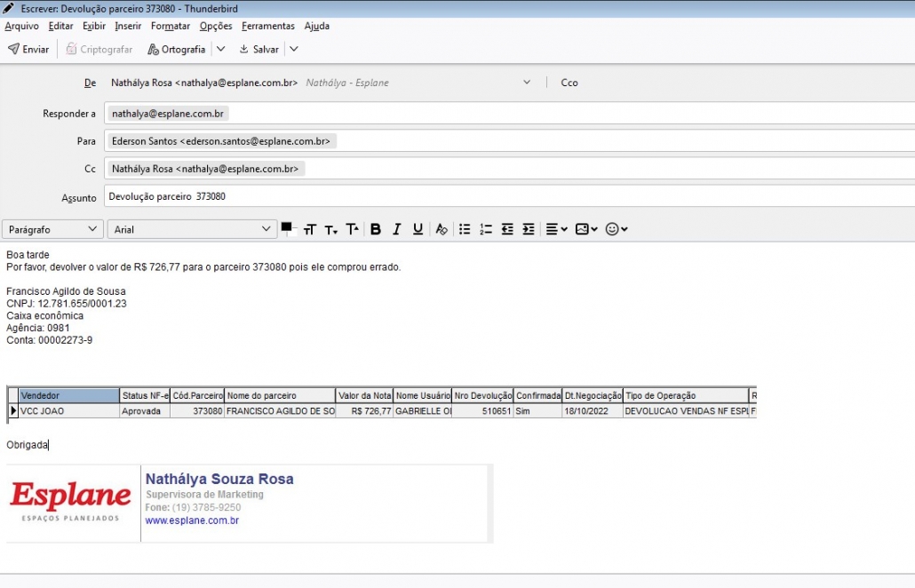Insert a bulleted list
Image resolution: width=915 pixels, height=588 pixels.
pyautogui.click(x=465, y=229)
